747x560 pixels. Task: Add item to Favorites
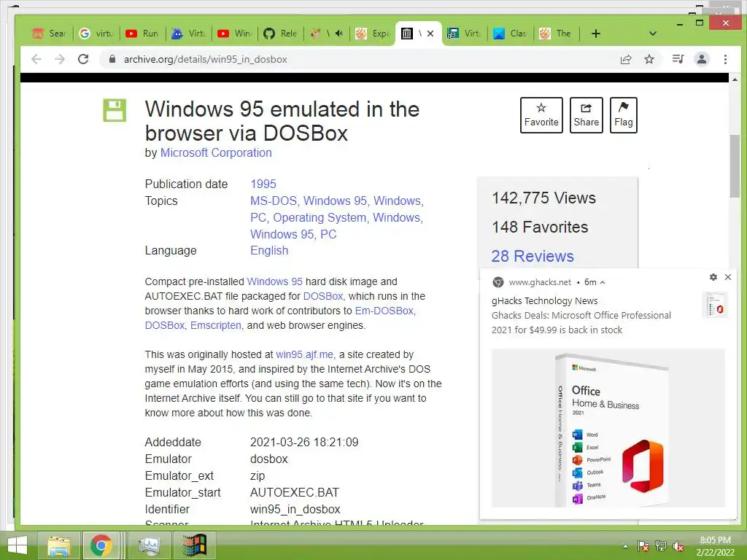click(x=541, y=115)
